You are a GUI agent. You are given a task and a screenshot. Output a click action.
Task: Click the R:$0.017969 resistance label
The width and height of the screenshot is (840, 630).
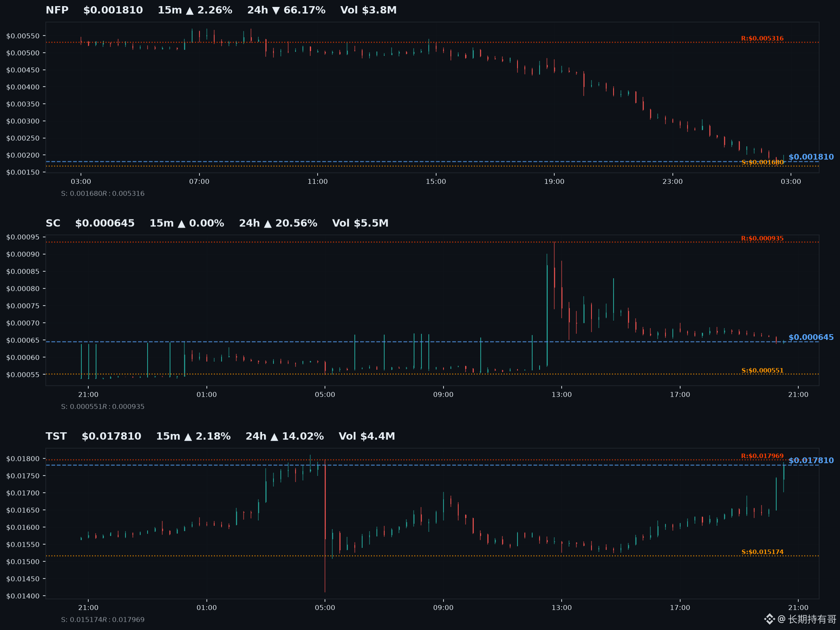(762, 456)
